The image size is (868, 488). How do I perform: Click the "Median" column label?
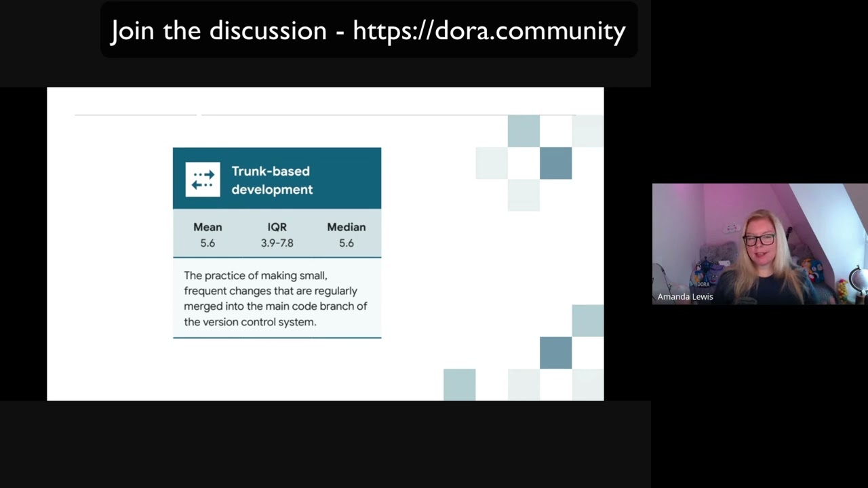pyautogui.click(x=347, y=227)
